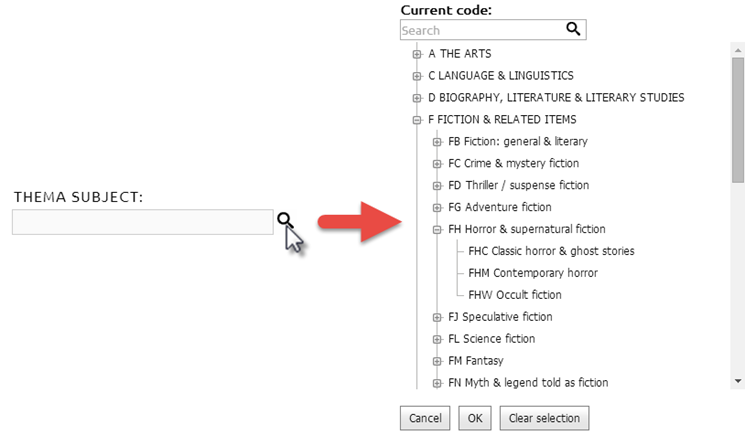
Task: Expand FJ Speculative fiction node
Action: point(437,317)
